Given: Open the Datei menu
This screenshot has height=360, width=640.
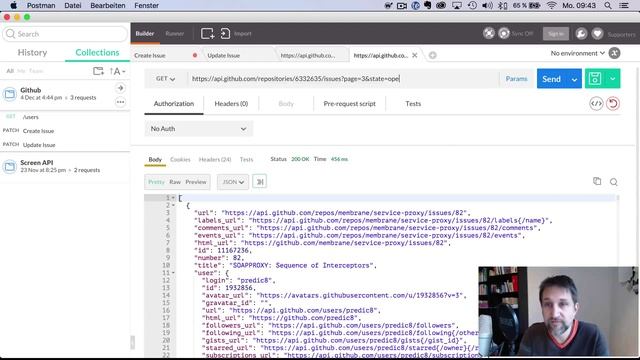Looking at the screenshot, I should (73, 5).
